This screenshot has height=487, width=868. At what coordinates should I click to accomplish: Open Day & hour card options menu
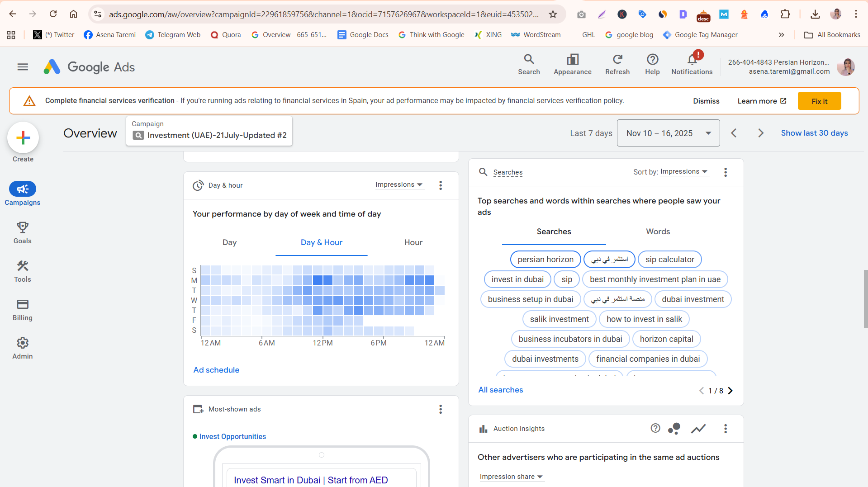[441, 185]
